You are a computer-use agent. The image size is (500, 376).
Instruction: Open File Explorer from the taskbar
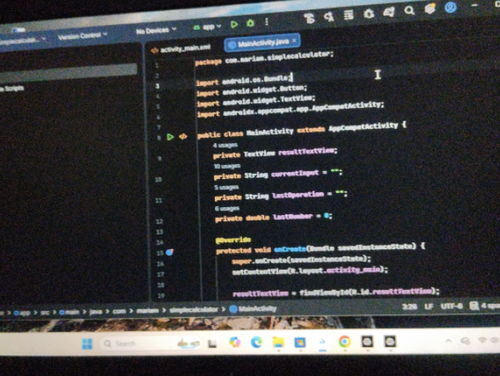pos(278,342)
